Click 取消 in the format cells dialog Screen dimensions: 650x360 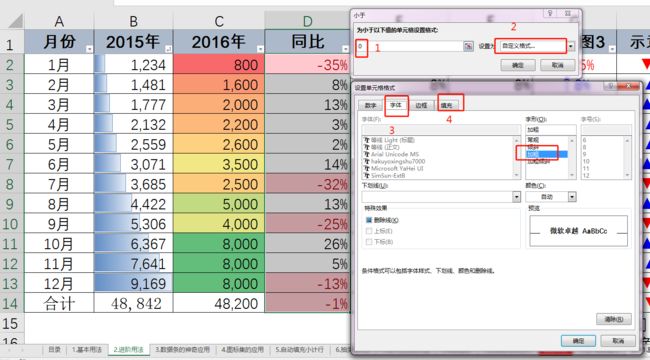(x=618, y=341)
